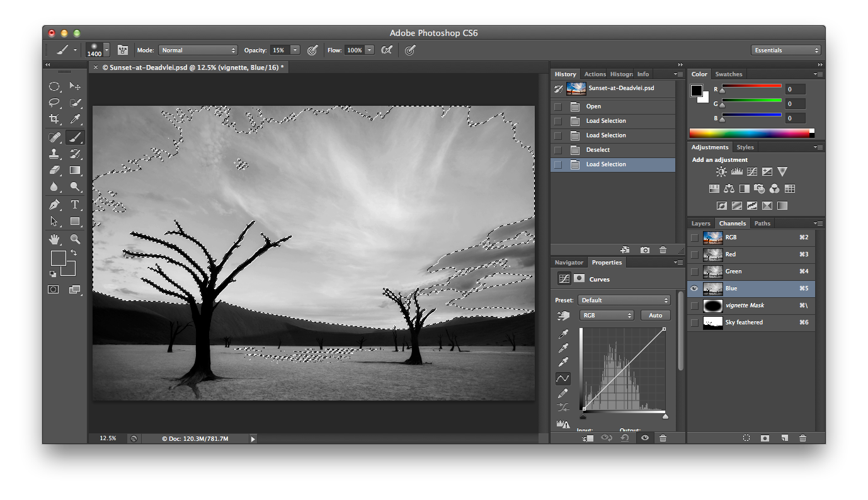Open the brush Mode dropdown
Image resolution: width=868 pixels, height=500 pixels.
pos(198,50)
